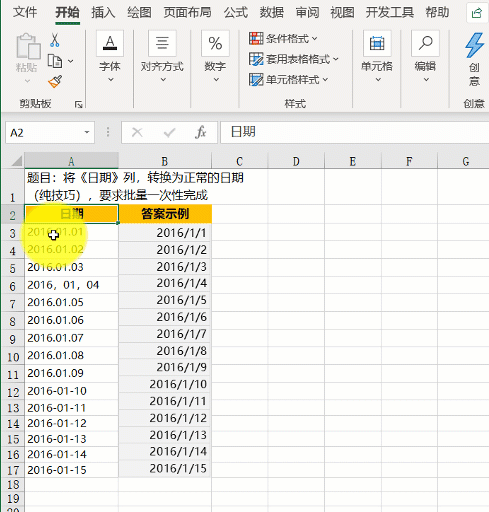Open the 数字 percent number group icon

point(215,43)
